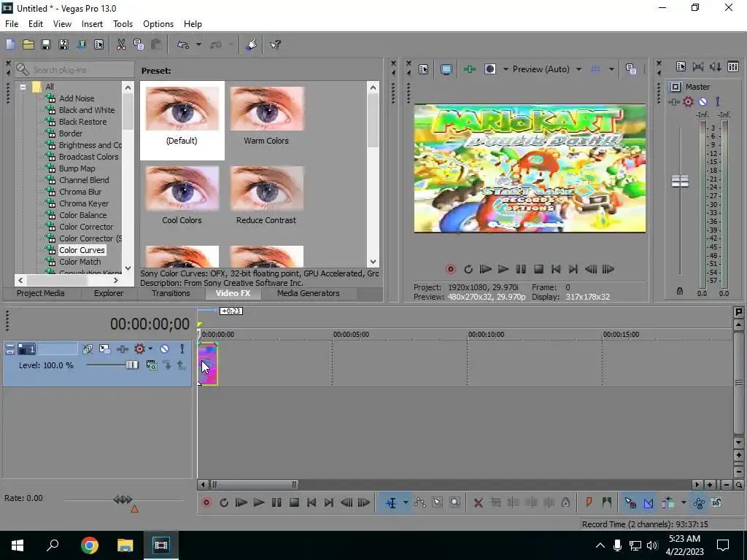Screen dimensions: 747x560
Task: Select Color Corrector plug-in
Action: pyautogui.click(x=86, y=227)
